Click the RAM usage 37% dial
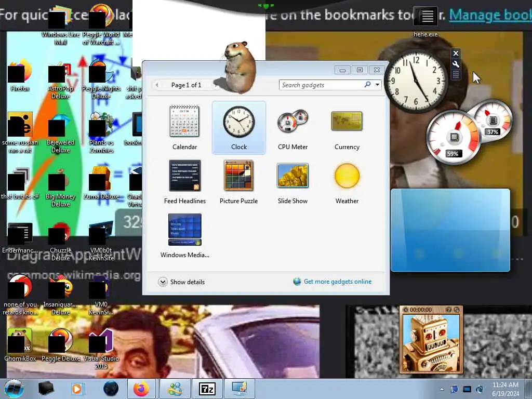This screenshot has height=399, width=532. 494,121
